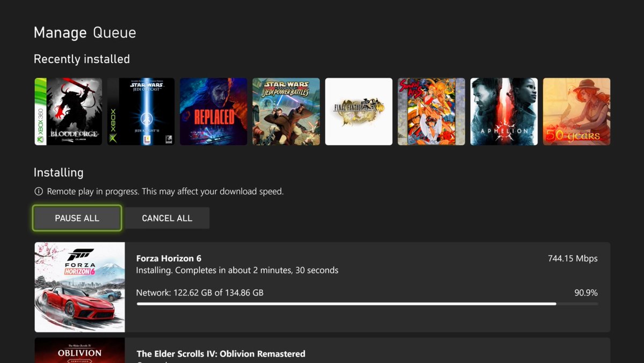Screen dimensions: 644x363
Task: Open Star Wars Jedi Outcast tile
Action: tap(141, 112)
